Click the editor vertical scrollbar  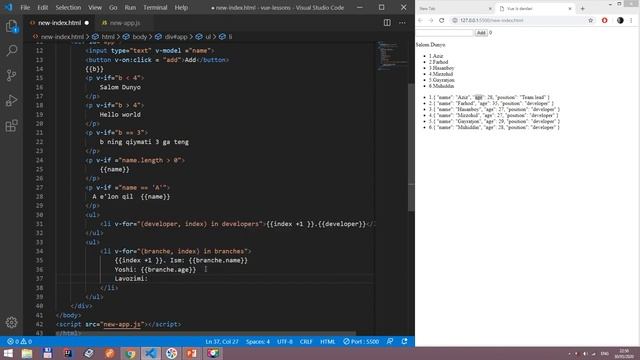(x=411, y=147)
